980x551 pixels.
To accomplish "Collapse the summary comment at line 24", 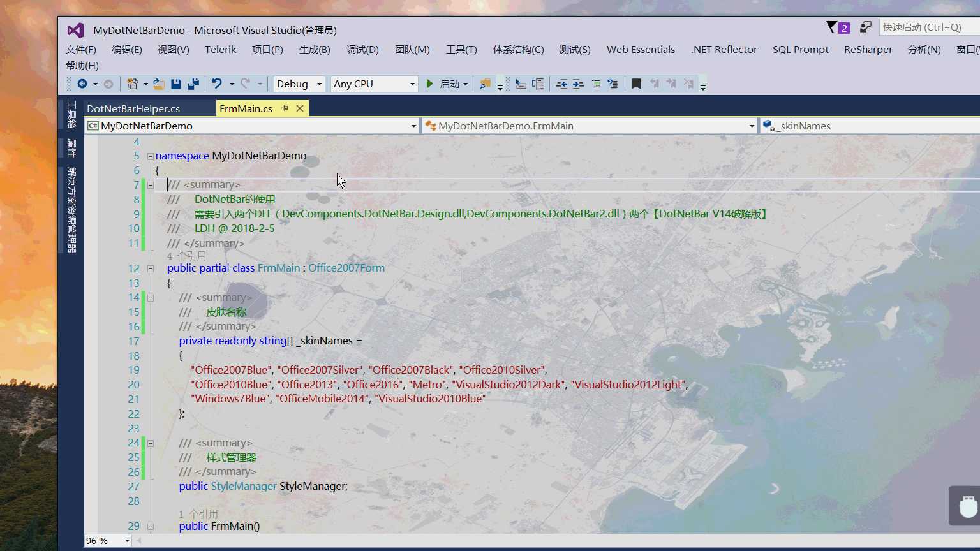I will pyautogui.click(x=151, y=443).
